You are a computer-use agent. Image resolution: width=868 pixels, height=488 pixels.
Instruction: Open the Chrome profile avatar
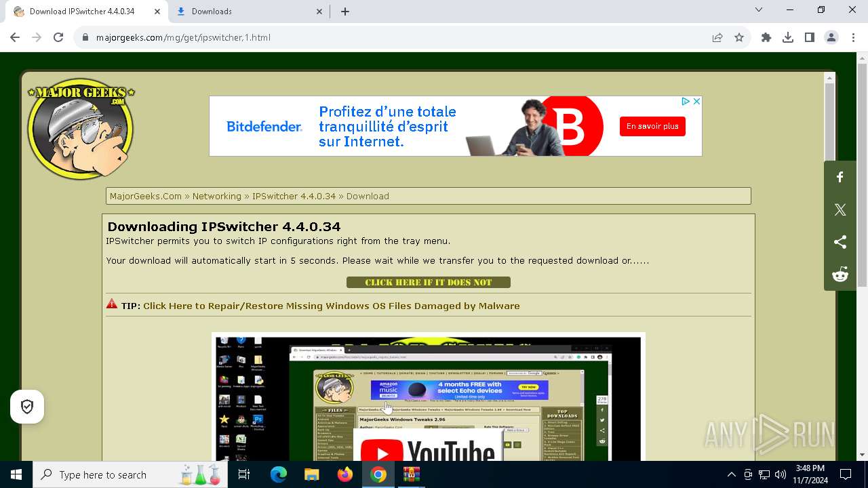point(831,37)
